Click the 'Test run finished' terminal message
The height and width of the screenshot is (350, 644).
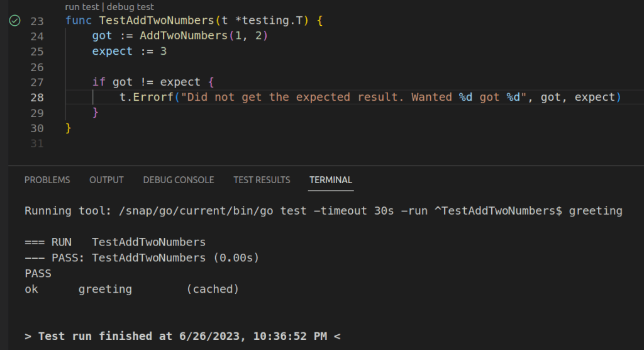coord(182,336)
